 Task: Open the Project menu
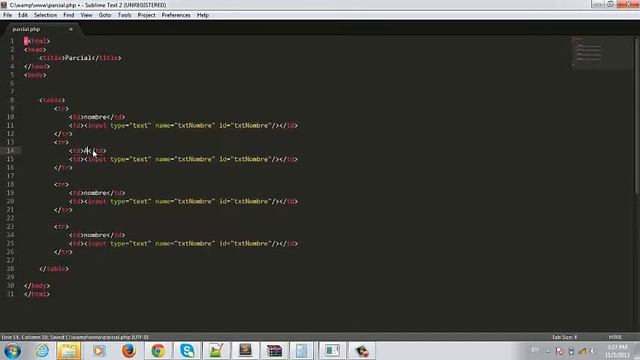tap(146, 15)
